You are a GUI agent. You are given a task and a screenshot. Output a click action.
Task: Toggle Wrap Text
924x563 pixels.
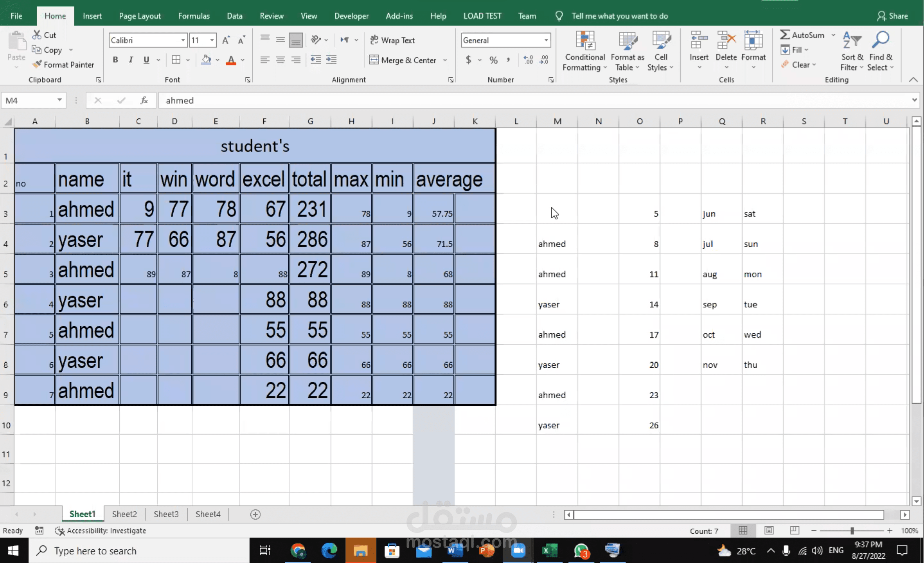pos(392,40)
